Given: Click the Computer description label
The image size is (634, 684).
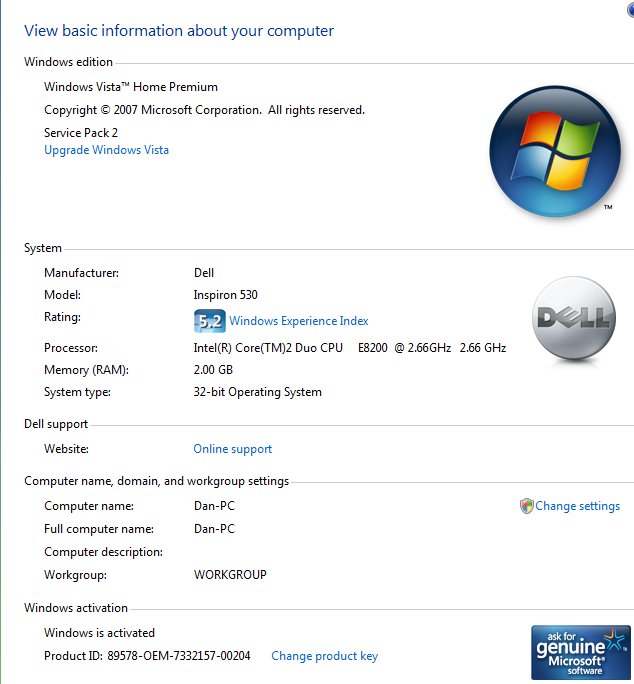Looking at the screenshot, I should (x=103, y=552).
